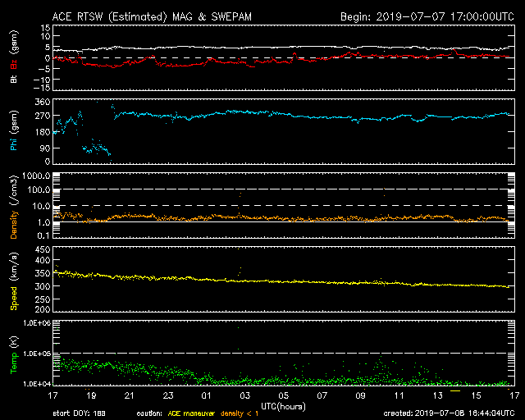Click the 01 hour tick label
The width and height of the screenshot is (525, 420).
point(206,395)
